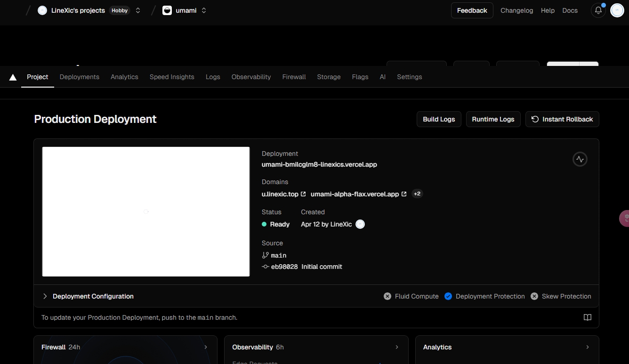
Task: Click the Feedback button
Action: [x=472, y=10]
